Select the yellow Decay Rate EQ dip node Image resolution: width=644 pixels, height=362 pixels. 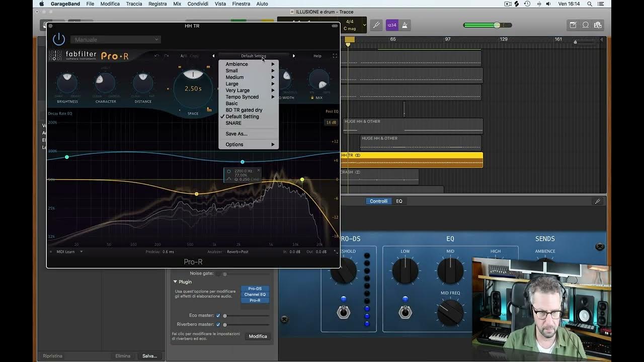click(x=197, y=194)
